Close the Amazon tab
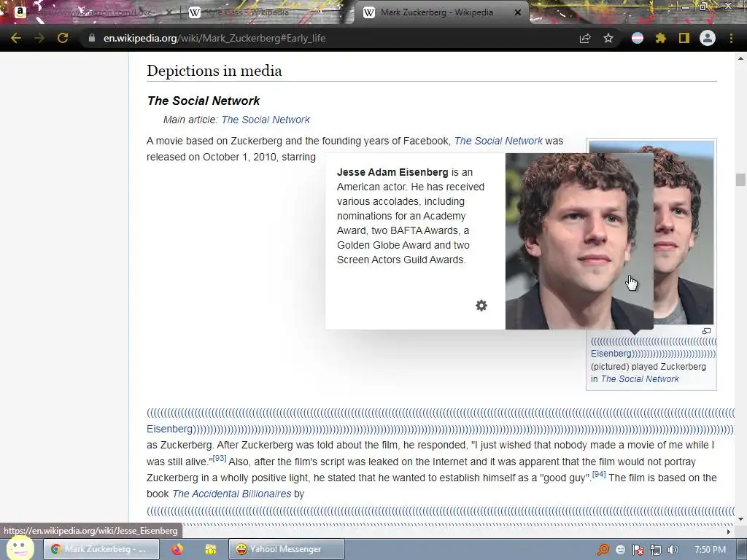747x560 pixels. tap(169, 12)
